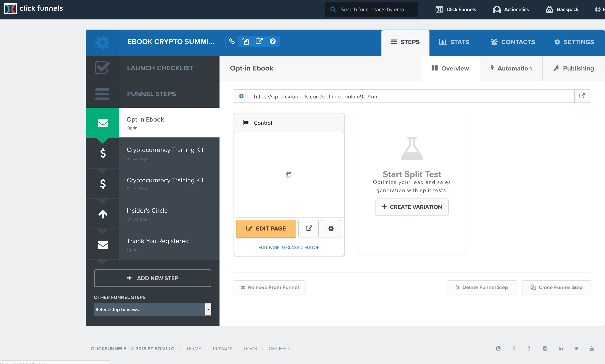Click dollar icon for Cryptocurrency Training Kit

click(x=103, y=154)
